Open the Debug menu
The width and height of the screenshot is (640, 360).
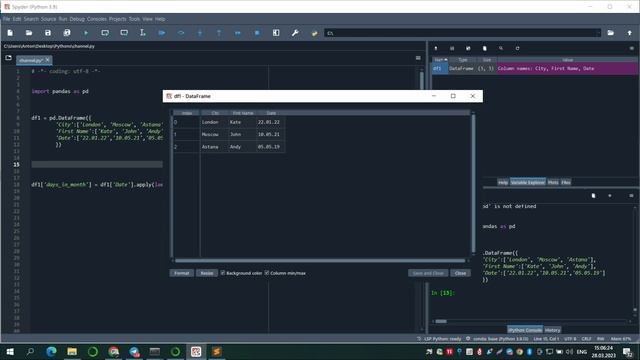(x=77, y=19)
